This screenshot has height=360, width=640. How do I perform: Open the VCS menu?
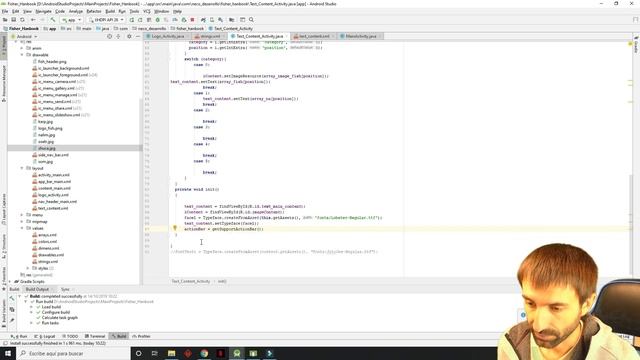(147, 11)
